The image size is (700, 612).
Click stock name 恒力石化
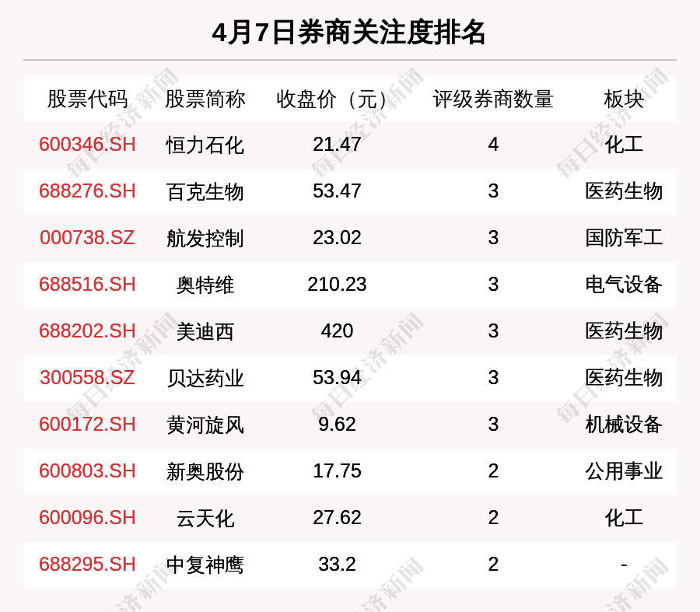click(205, 145)
